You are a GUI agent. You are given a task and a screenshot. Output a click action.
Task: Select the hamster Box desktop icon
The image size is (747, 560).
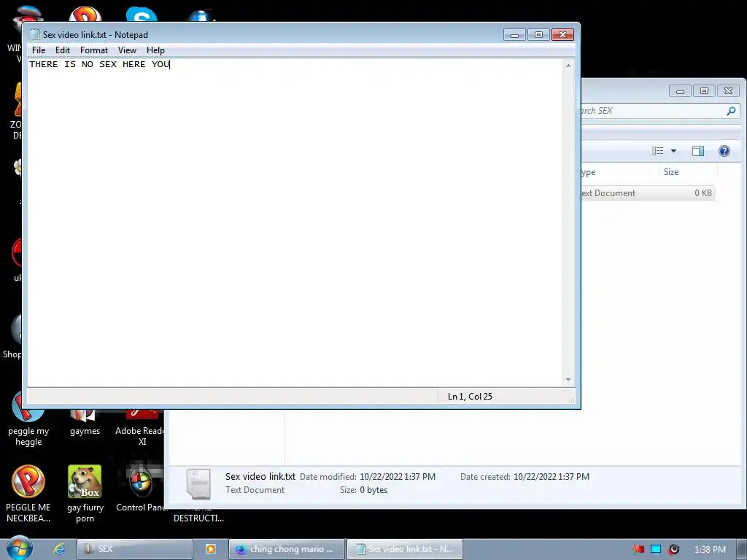click(x=85, y=494)
